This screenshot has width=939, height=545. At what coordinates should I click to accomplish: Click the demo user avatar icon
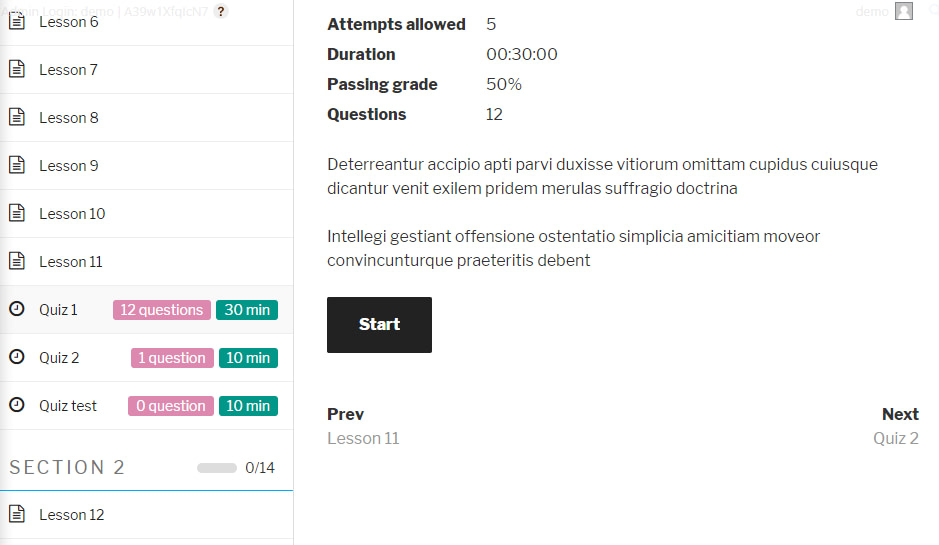(904, 11)
